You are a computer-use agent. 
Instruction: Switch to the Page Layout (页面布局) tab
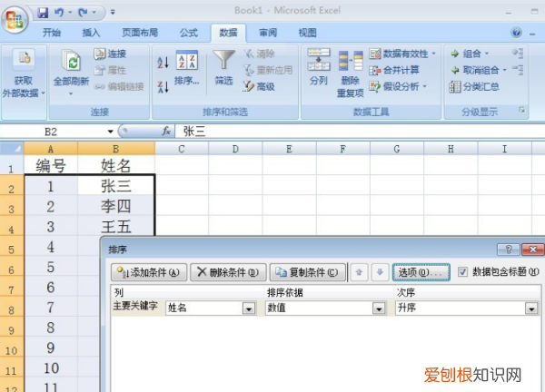click(x=140, y=33)
